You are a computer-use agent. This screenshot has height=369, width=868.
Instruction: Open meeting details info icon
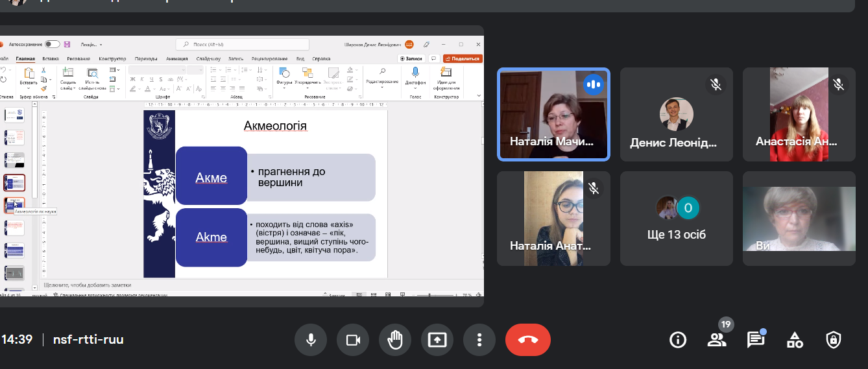[678, 340]
